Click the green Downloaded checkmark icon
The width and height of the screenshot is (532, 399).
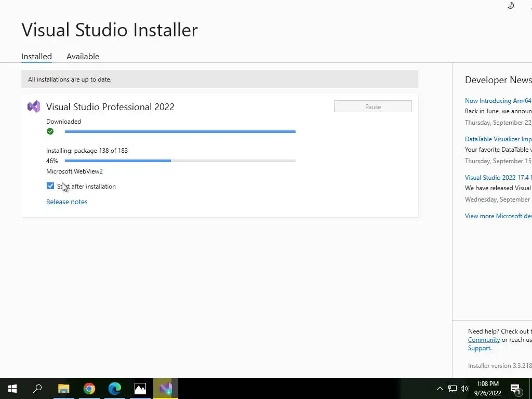(x=50, y=131)
